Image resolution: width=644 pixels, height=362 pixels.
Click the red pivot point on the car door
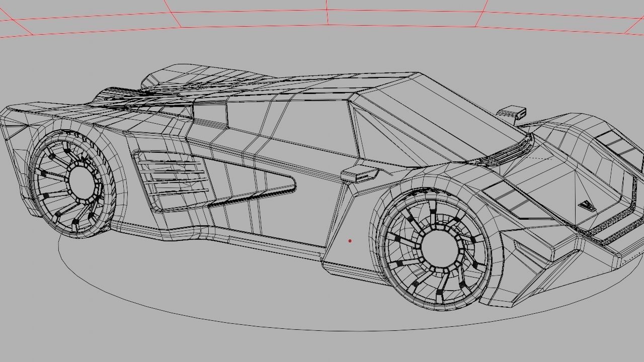coord(350,241)
